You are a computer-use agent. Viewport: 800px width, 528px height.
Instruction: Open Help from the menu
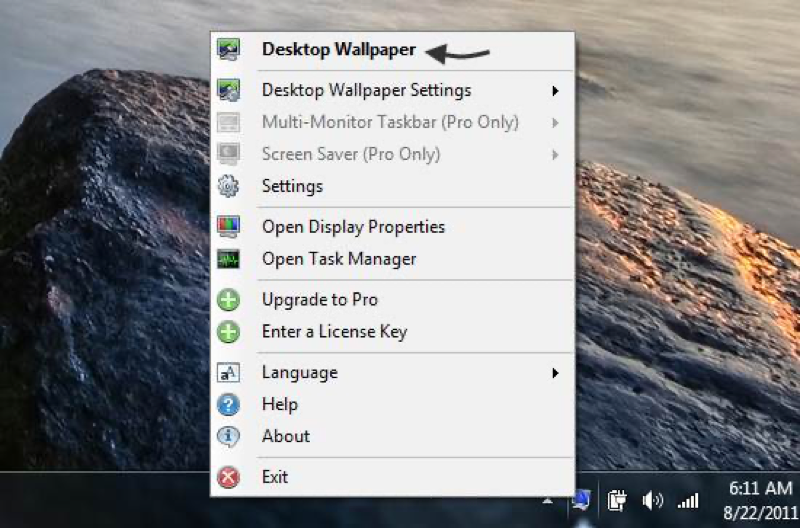392,405
